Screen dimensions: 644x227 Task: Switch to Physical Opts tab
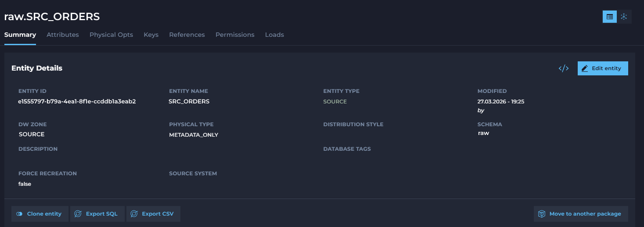[111, 35]
